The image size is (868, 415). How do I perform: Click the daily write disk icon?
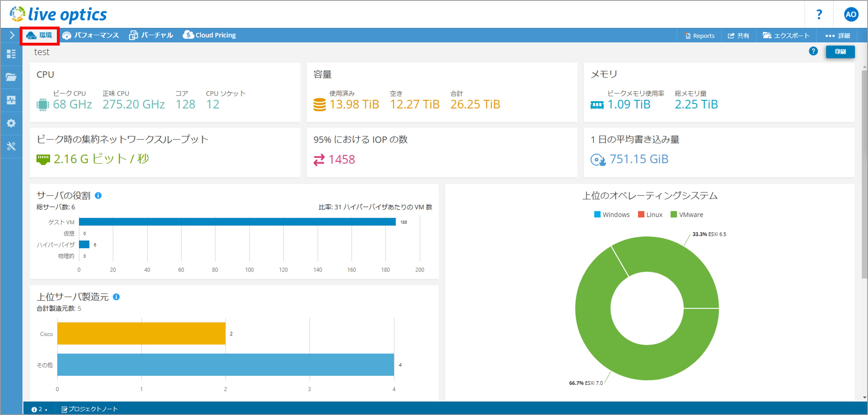(x=598, y=159)
